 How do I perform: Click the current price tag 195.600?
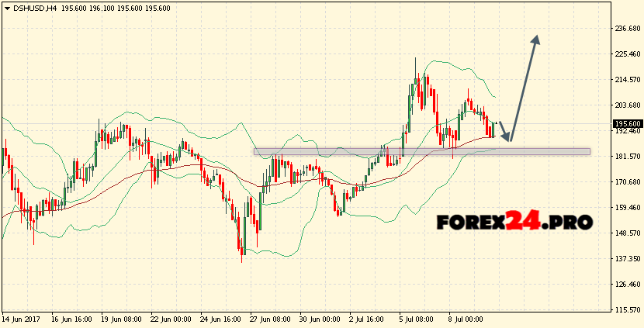tap(627, 123)
